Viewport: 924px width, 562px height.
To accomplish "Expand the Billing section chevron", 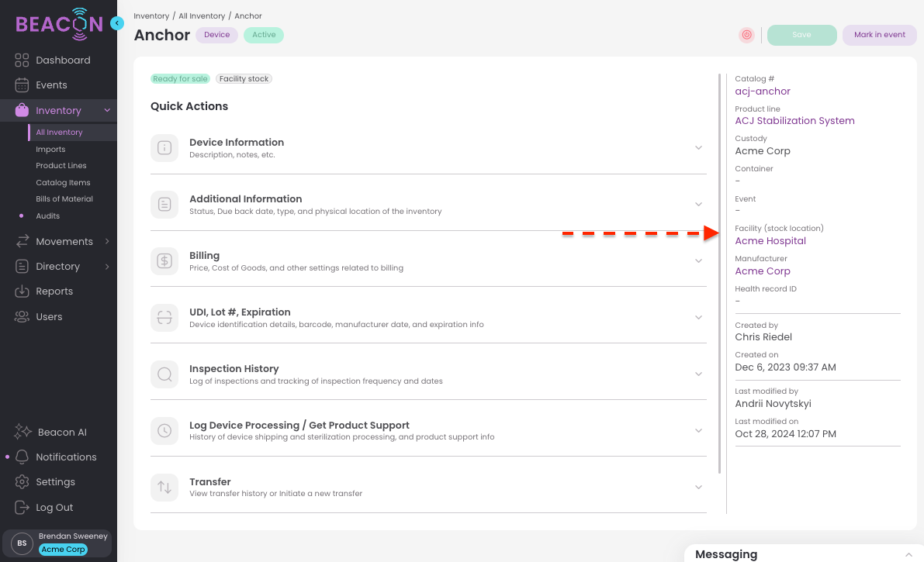I will (x=698, y=261).
